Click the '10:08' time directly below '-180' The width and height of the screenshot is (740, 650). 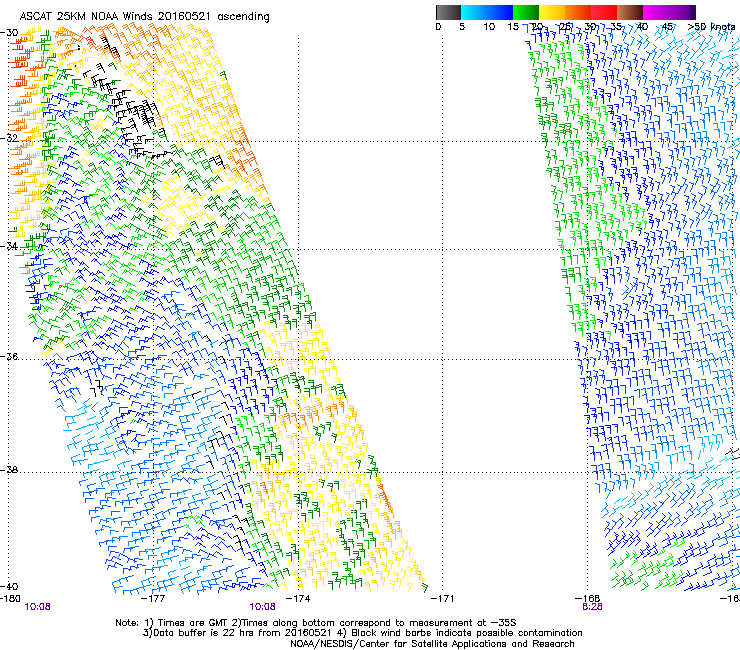(x=37, y=607)
